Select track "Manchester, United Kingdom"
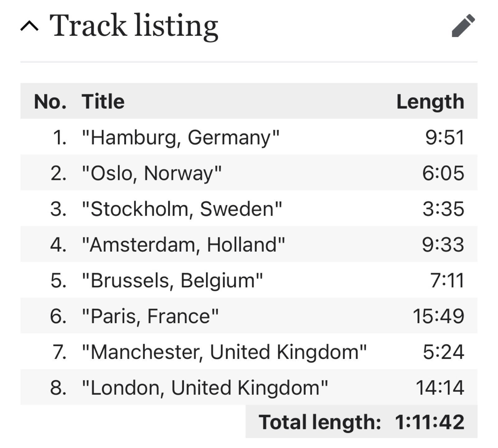This screenshot has width=498, height=448. click(x=224, y=352)
